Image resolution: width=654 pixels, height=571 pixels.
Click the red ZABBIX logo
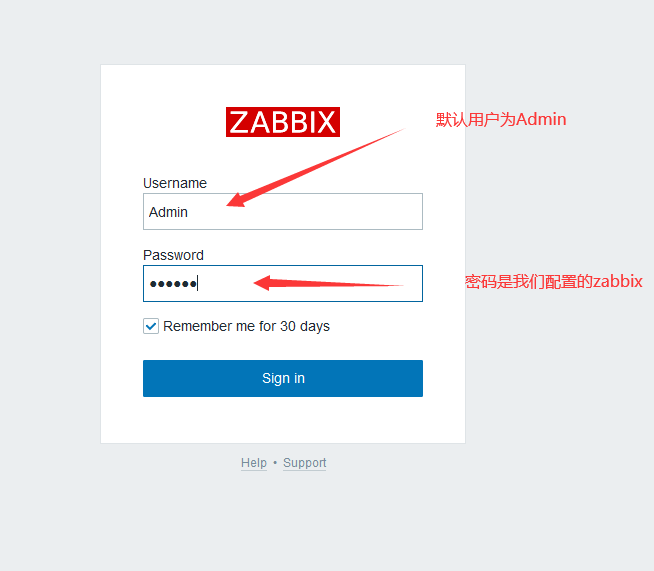(283, 122)
